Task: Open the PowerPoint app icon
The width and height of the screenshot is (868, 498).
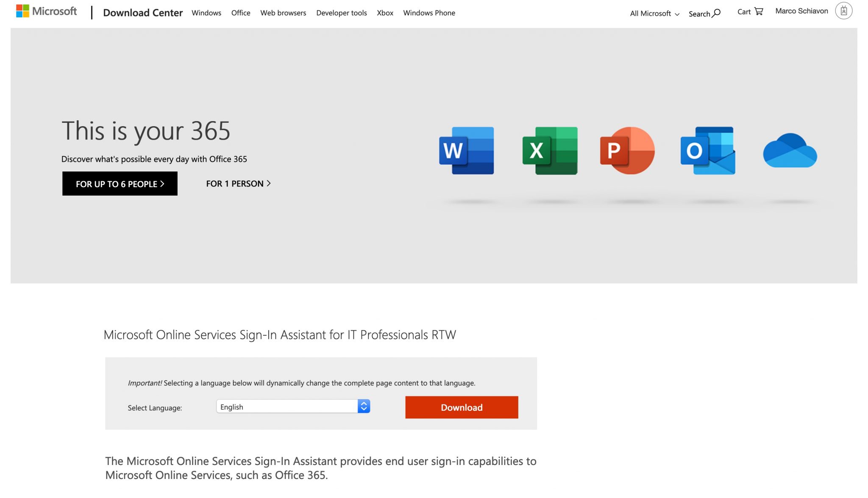Action: 627,150
